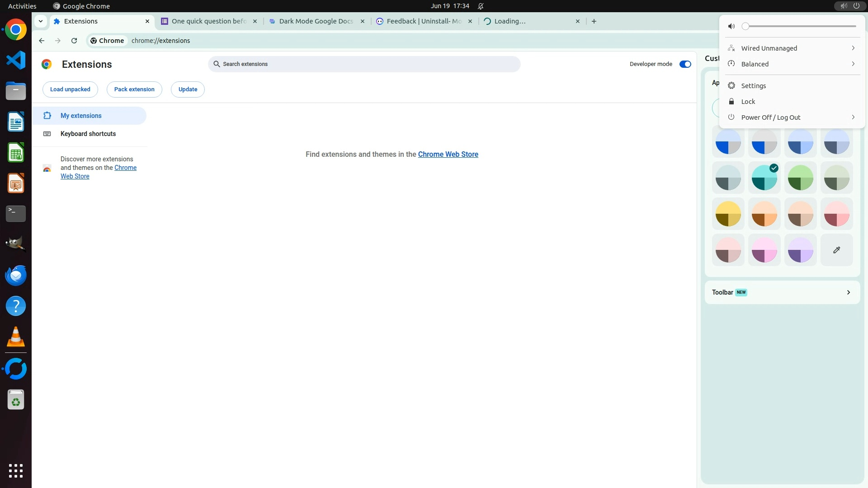This screenshot has height=488, width=868.
Task: Open Chrome Web Store link in main area
Action: (448, 155)
